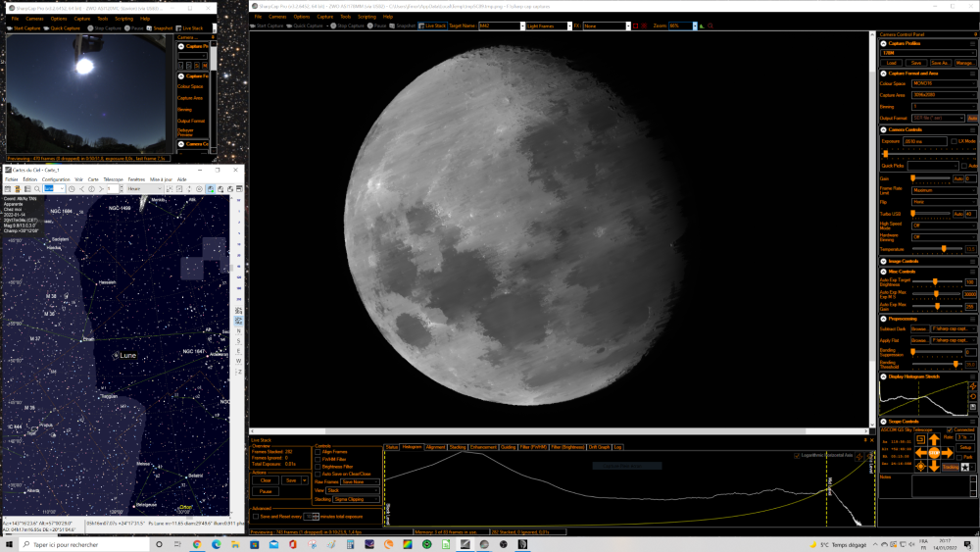Adjust the Banding Threshold slider
This screenshot has width=980, height=552.
pyautogui.click(x=955, y=364)
